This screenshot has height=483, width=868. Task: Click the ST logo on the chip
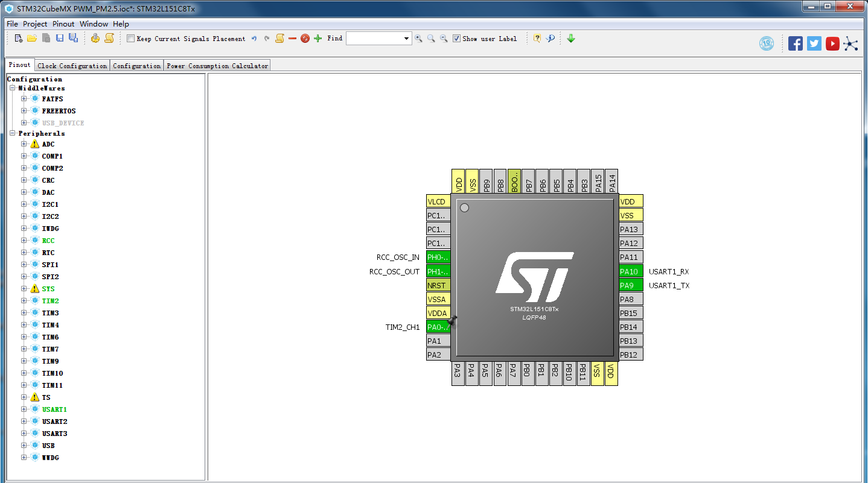tap(535, 277)
